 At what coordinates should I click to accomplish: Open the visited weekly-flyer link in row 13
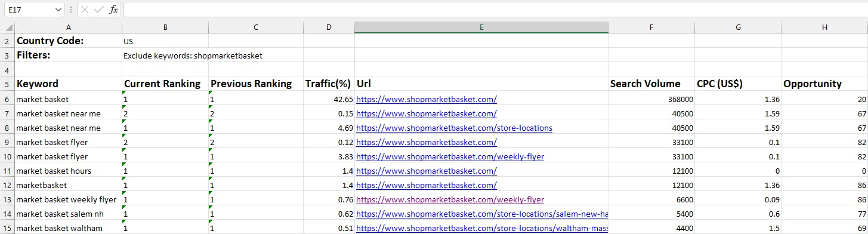(450, 199)
